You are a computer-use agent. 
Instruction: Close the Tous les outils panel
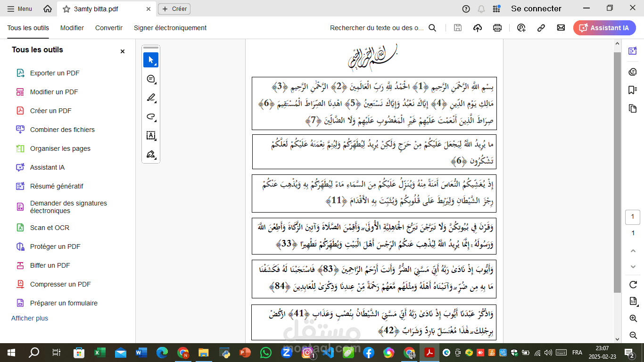click(123, 51)
